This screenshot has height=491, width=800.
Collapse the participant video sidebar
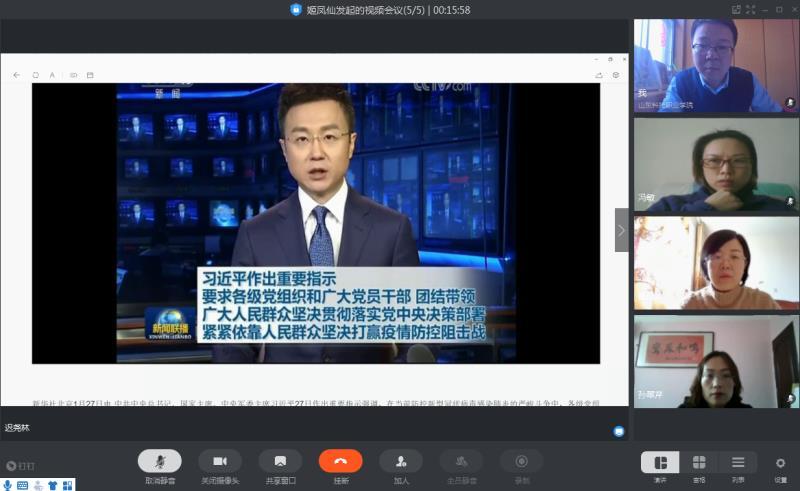coord(621,230)
